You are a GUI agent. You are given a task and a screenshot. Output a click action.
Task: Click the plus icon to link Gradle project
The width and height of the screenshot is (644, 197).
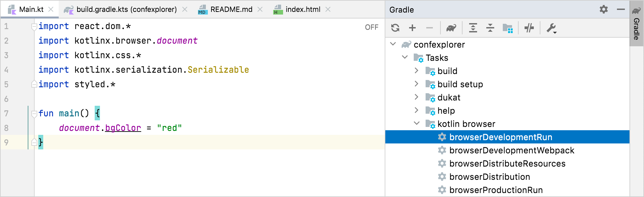[412, 28]
